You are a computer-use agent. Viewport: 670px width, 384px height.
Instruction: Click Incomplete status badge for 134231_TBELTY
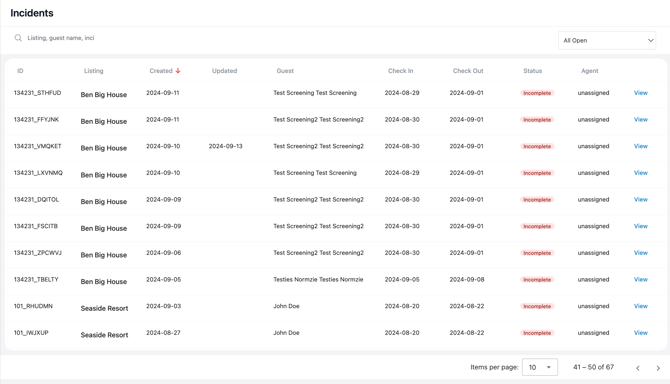(537, 280)
